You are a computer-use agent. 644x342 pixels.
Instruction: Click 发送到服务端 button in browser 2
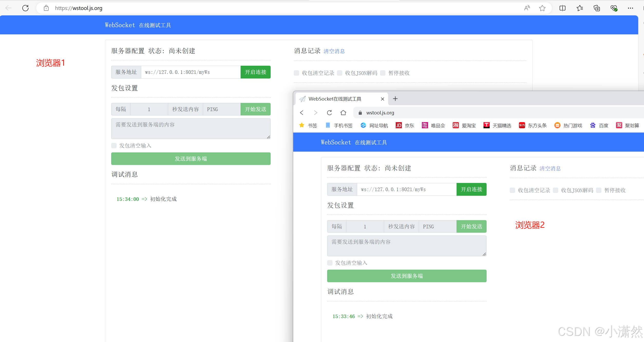[x=407, y=276]
